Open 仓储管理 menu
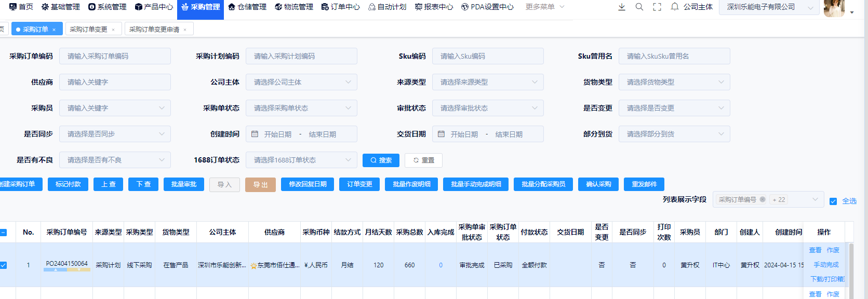Screen dimensions: 868x299 (247, 7)
